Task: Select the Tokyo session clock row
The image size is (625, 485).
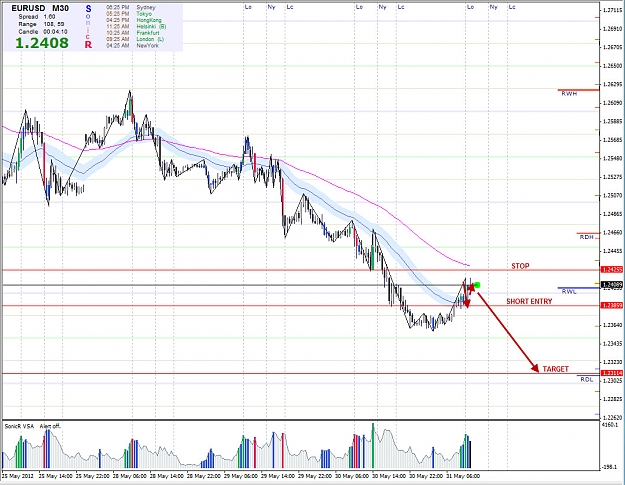Action: tap(129, 14)
